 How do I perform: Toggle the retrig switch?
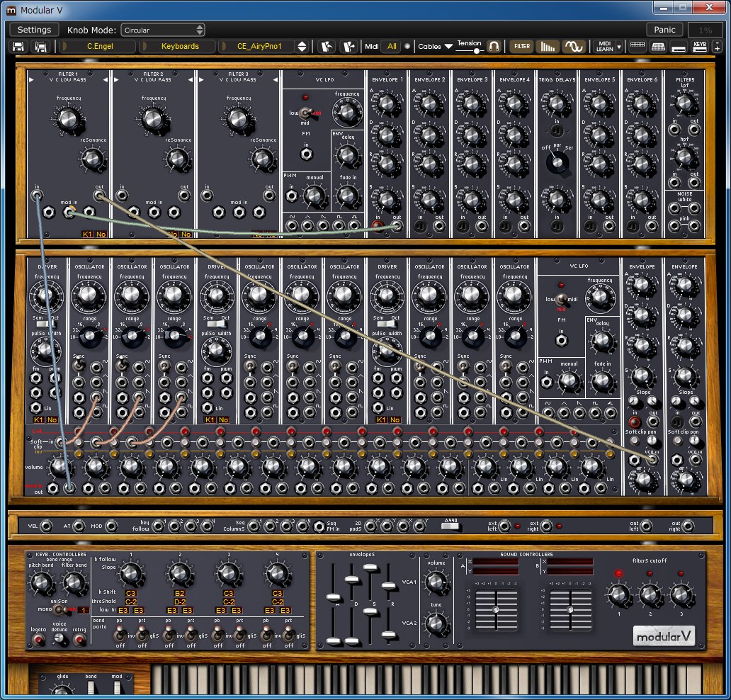[x=80, y=640]
